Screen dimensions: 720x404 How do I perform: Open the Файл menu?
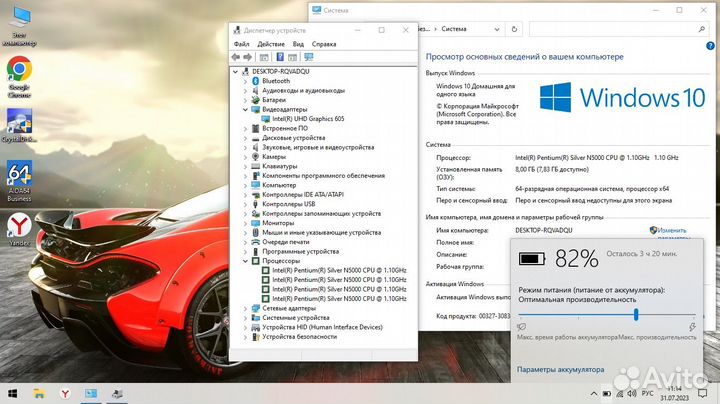pyautogui.click(x=242, y=44)
